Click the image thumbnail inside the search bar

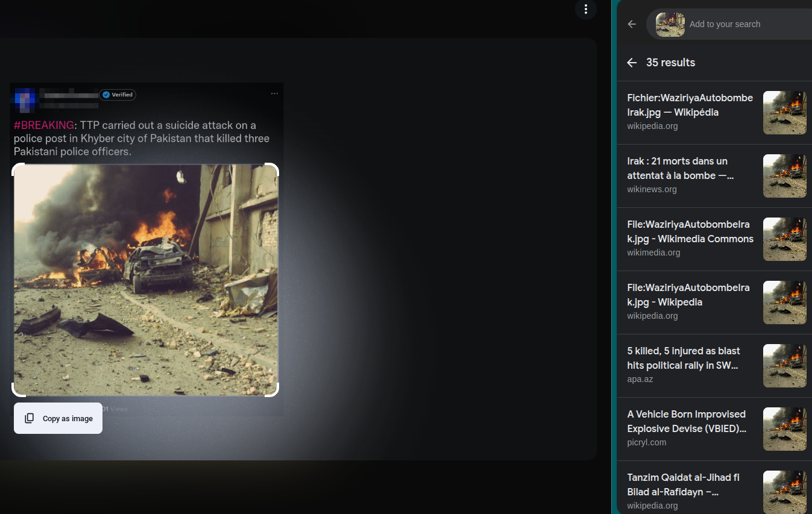pos(669,24)
